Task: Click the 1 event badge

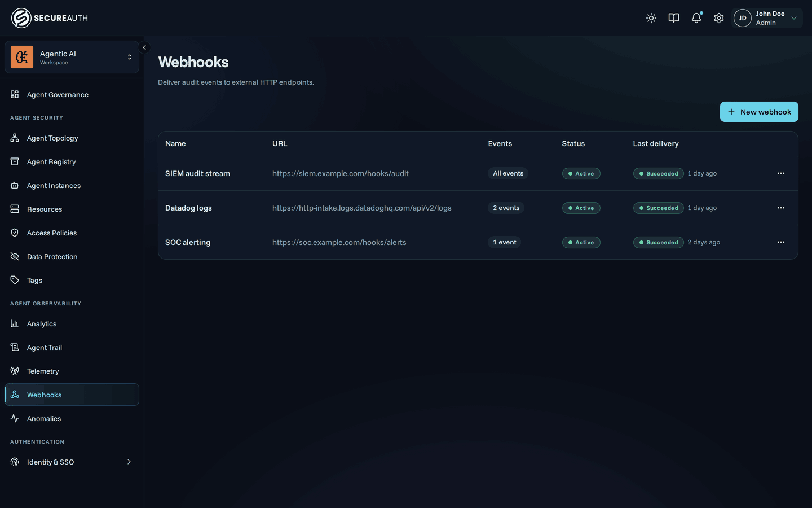Action: click(505, 242)
